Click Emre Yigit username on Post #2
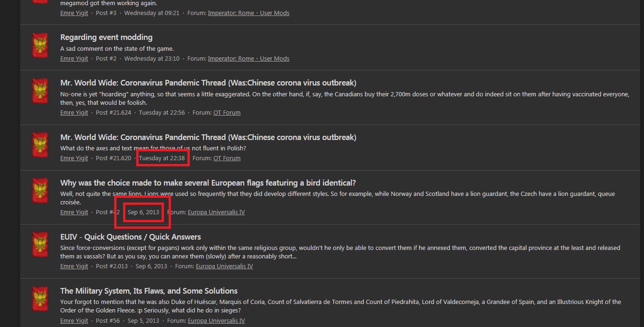644x327 pixels. pyautogui.click(x=74, y=59)
